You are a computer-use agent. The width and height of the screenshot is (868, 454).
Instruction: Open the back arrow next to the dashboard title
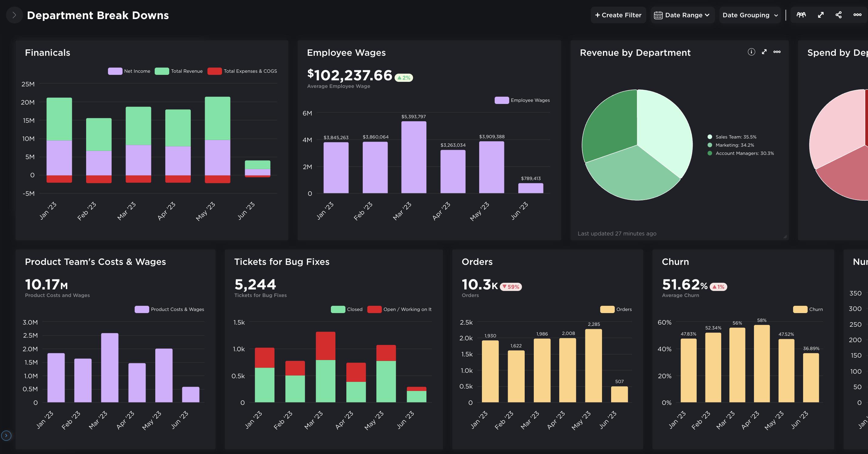(x=14, y=15)
